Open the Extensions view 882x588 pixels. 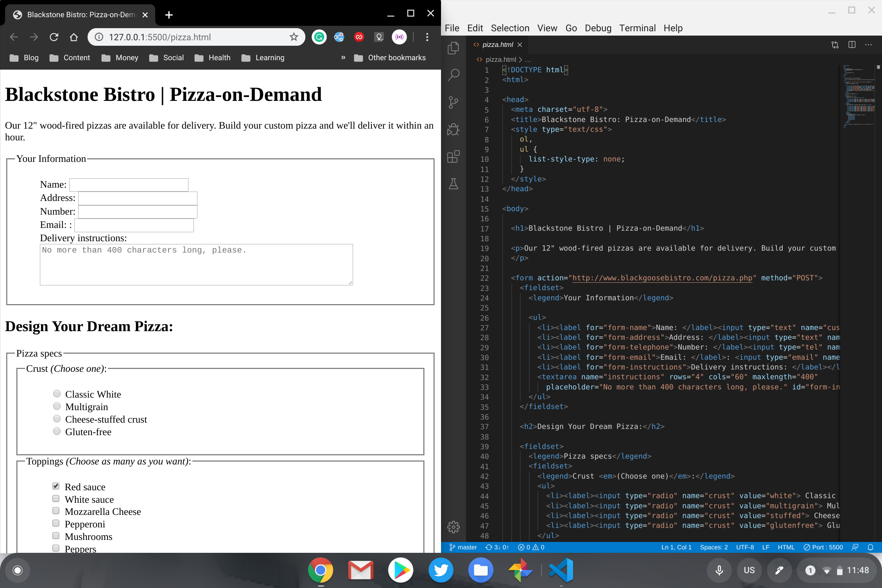point(454,156)
